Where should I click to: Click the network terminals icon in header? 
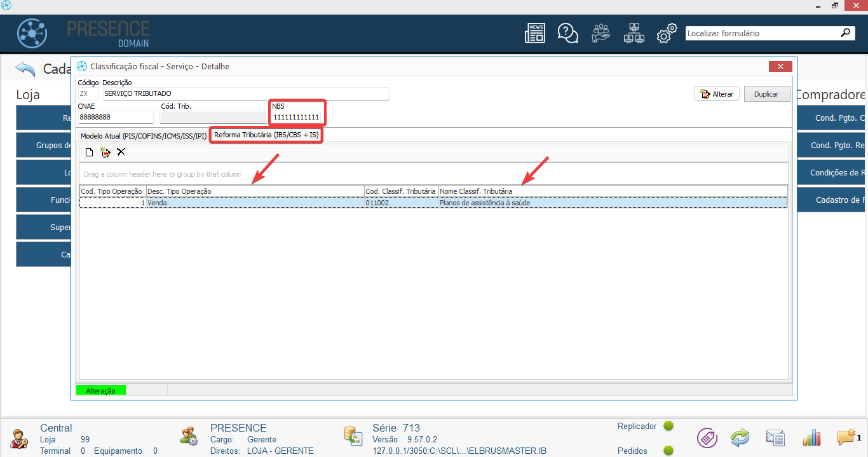pos(634,33)
